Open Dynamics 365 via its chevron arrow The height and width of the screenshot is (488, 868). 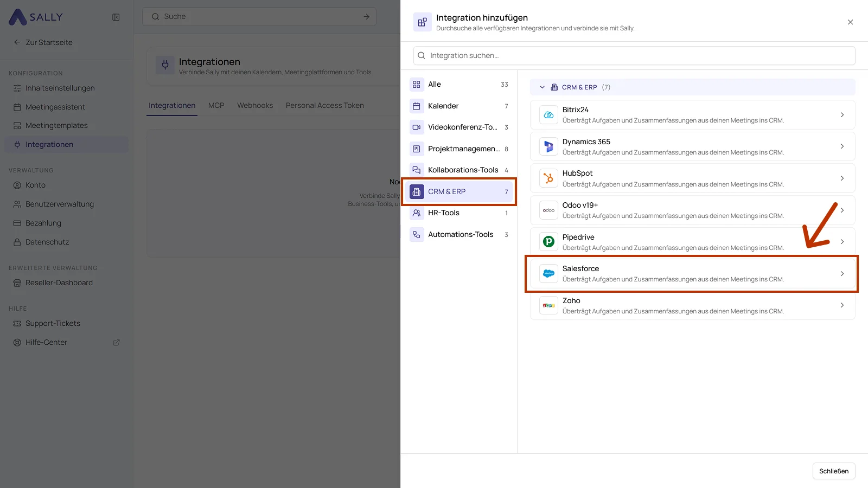coord(842,146)
